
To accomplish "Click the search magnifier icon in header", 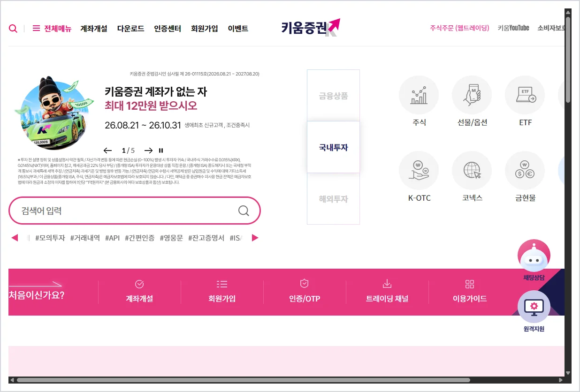I will pos(13,29).
